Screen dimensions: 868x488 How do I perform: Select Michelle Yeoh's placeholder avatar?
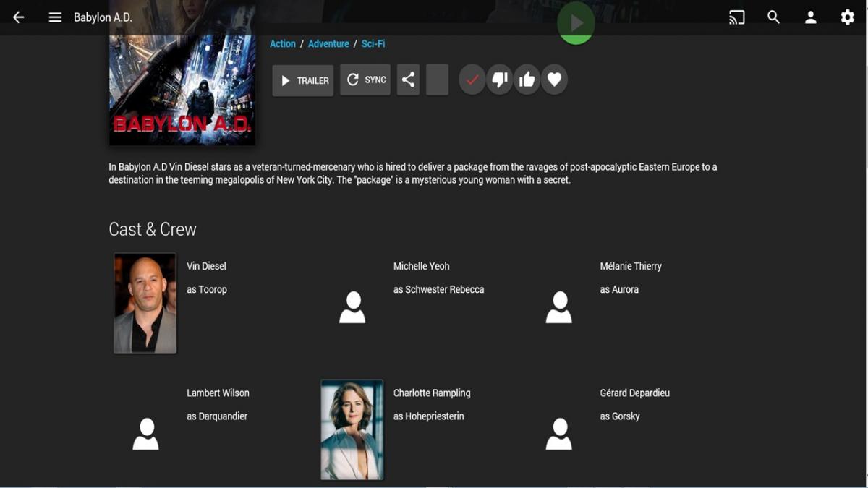click(x=352, y=307)
